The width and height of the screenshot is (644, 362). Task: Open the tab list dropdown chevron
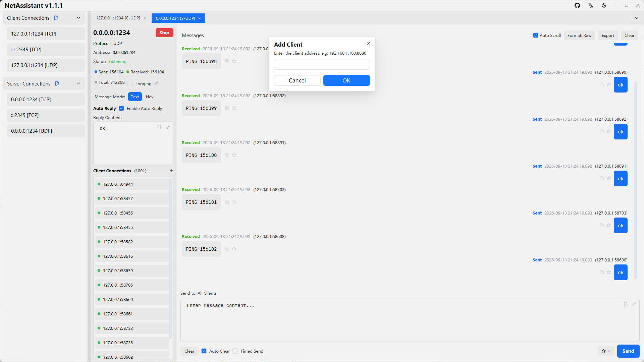pos(637,18)
